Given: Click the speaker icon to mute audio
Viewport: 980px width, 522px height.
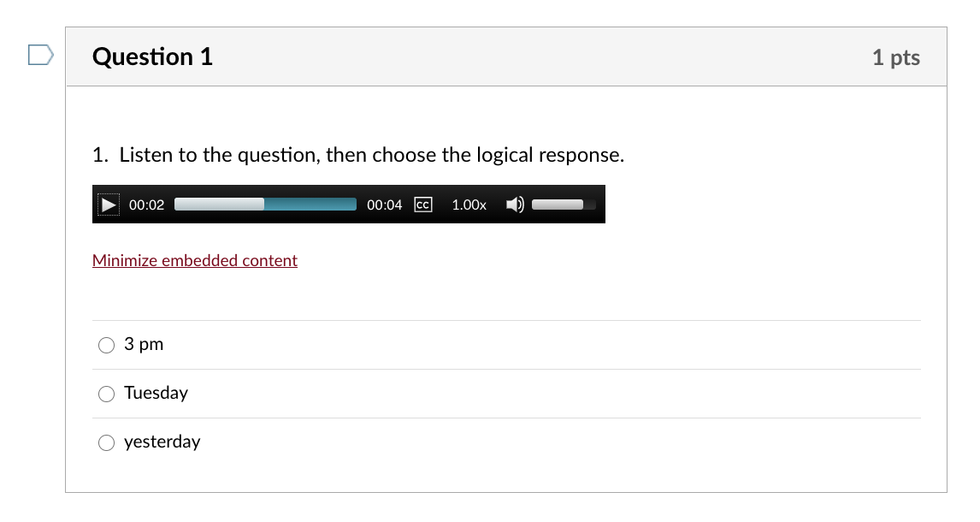Looking at the screenshot, I should click(x=514, y=204).
